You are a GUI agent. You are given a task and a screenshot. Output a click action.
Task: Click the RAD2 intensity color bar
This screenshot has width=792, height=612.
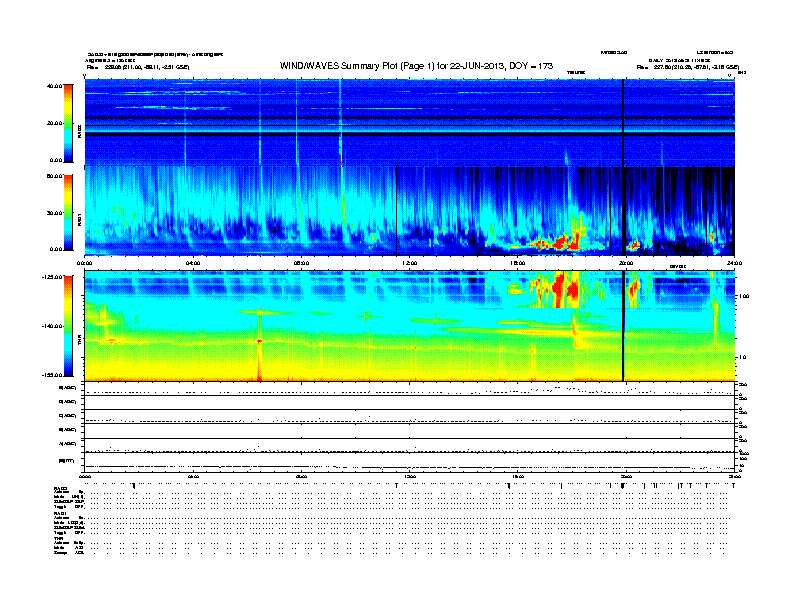pyautogui.click(x=68, y=123)
